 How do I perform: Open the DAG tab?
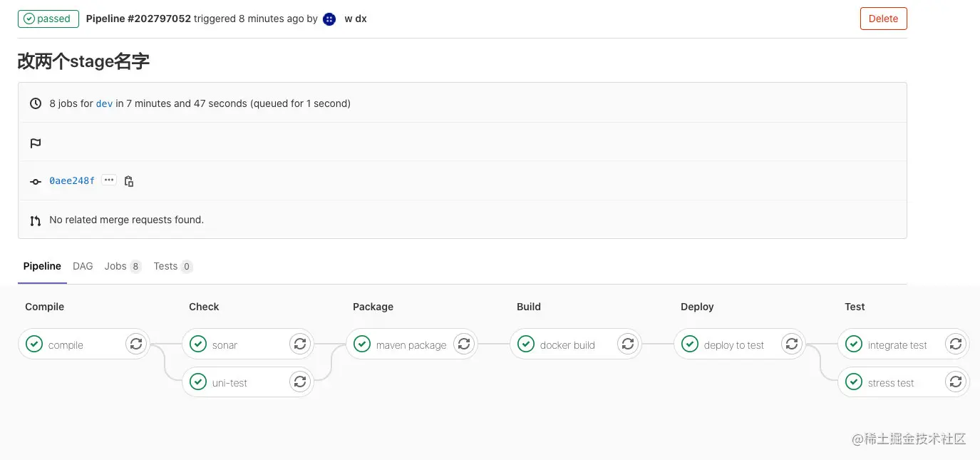(x=83, y=266)
